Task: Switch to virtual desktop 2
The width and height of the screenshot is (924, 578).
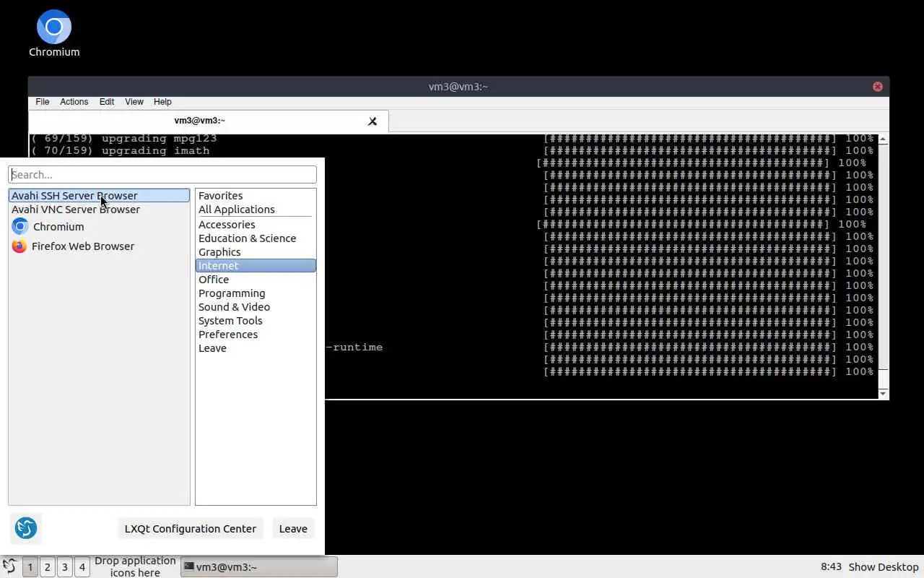Action: click(48, 567)
